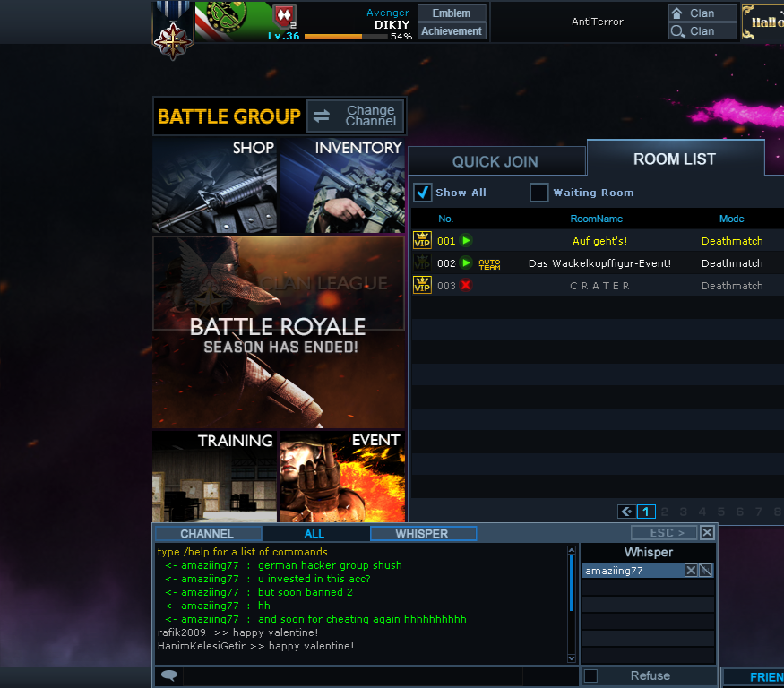Open Clan home button with house icon
This screenshot has height=688, width=784.
tap(702, 13)
